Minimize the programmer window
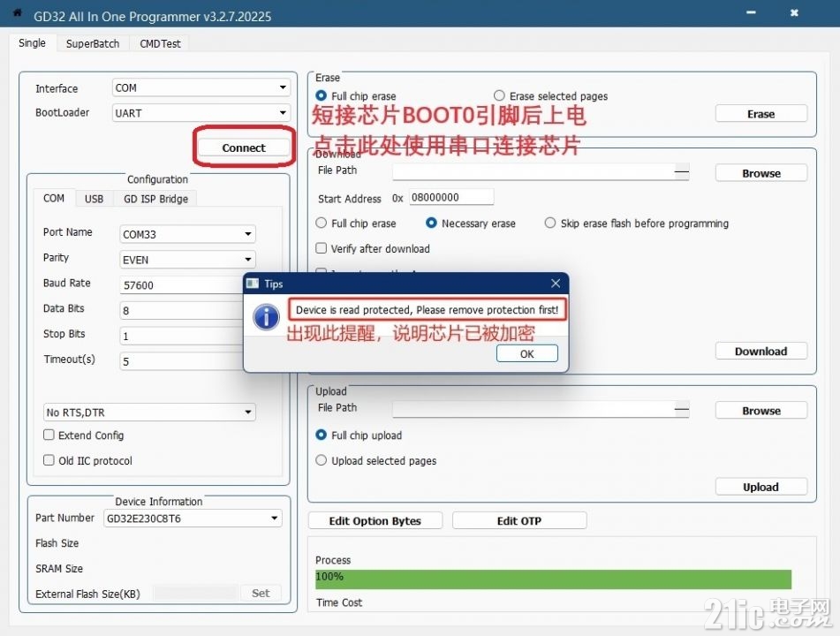 tap(751, 13)
